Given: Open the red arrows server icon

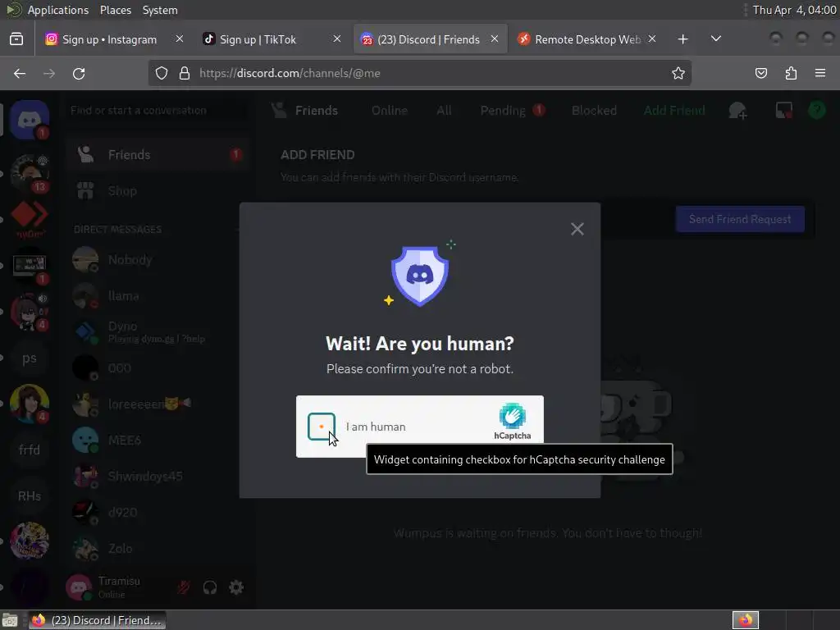Looking at the screenshot, I should click(30, 219).
